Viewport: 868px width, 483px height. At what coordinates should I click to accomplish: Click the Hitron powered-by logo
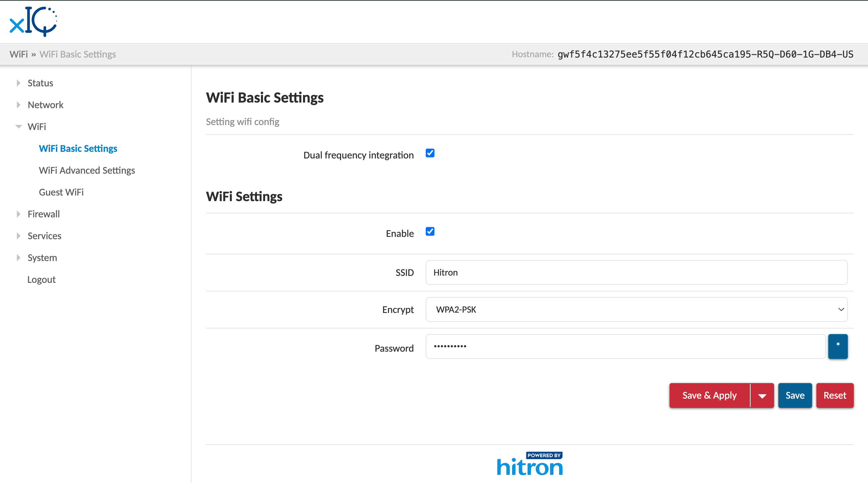point(530,464)
